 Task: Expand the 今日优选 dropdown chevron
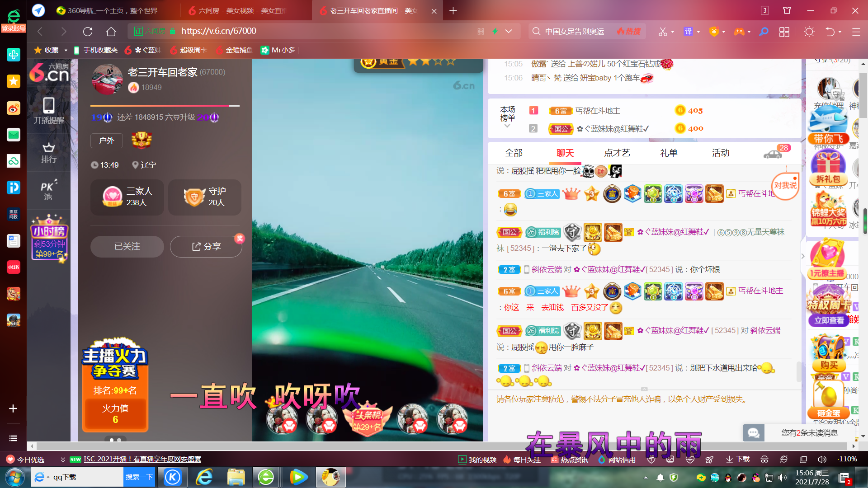63,460
